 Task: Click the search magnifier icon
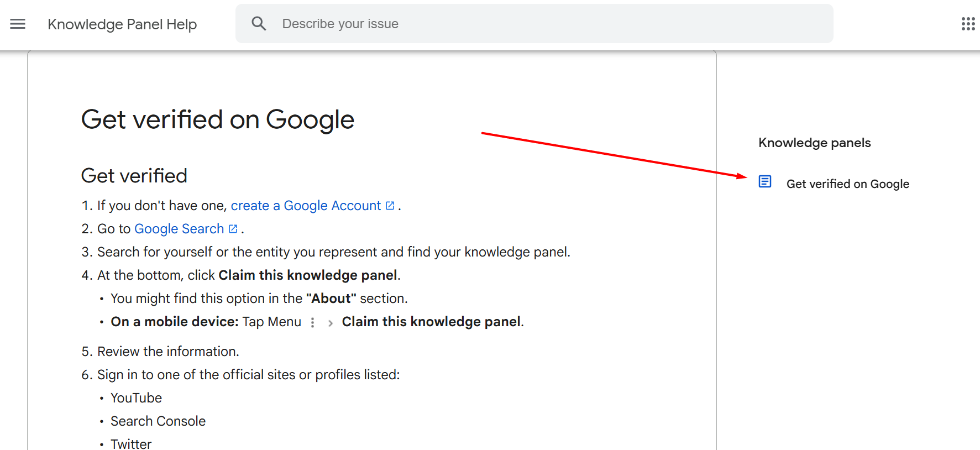259,23
